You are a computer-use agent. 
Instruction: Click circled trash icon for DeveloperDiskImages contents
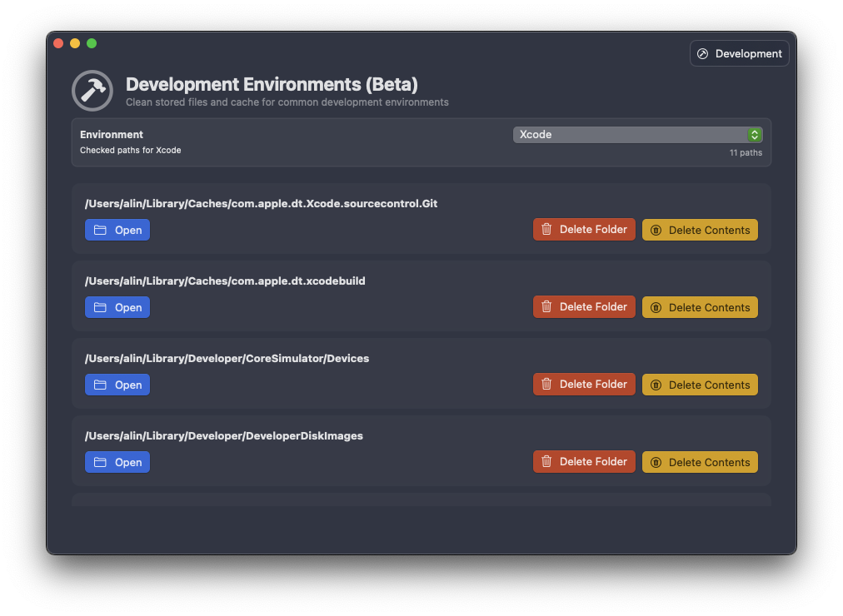pos(656,462)
